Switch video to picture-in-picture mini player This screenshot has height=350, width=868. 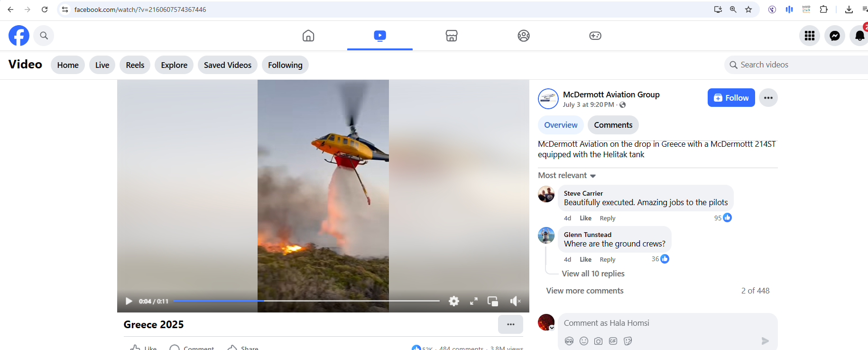(x=493, y=301)
